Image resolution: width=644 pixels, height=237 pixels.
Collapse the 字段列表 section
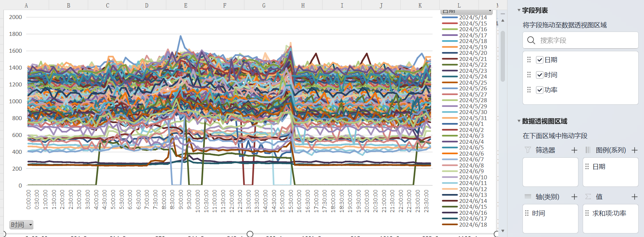[519, 10]
